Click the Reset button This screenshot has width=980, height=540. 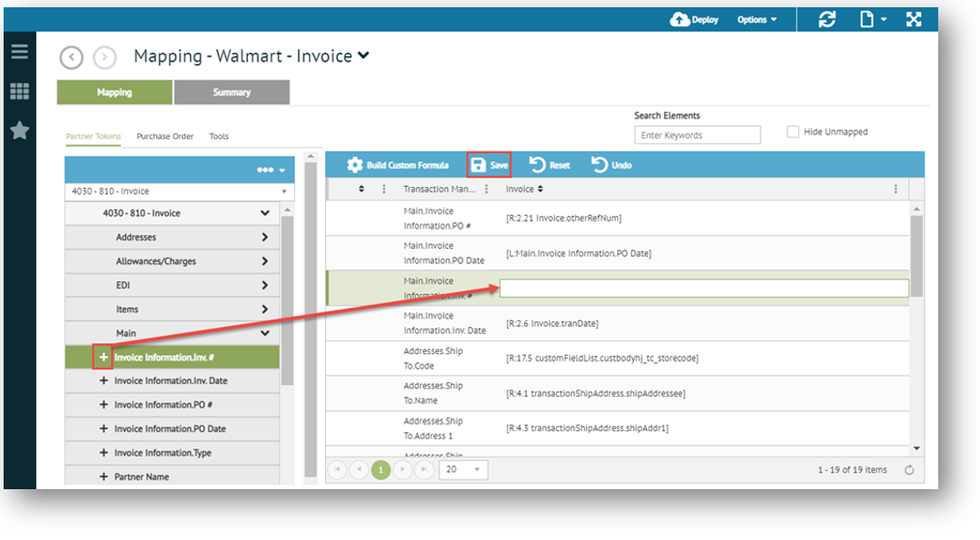point(549,165)
